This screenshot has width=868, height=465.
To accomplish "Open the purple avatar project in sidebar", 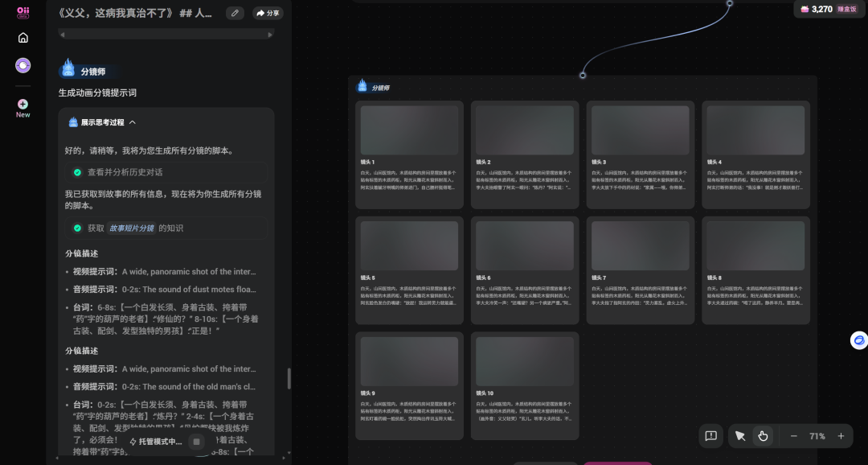I will tap(23, 65).
